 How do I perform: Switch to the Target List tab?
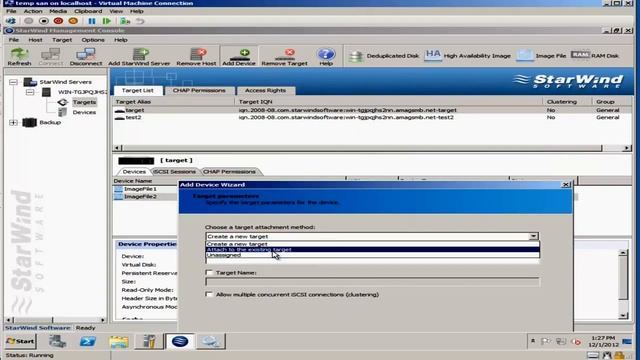138,90
